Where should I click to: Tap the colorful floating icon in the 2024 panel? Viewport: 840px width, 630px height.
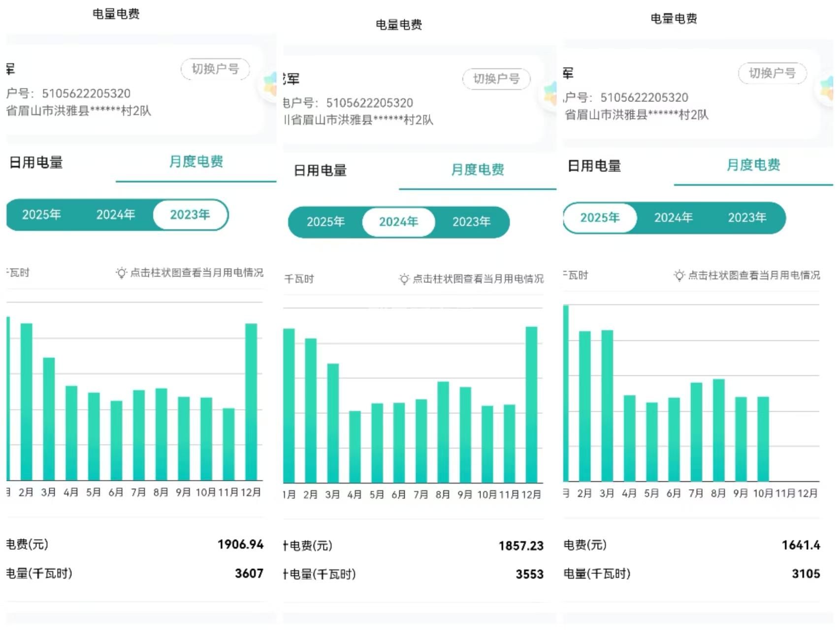[550, 94]
